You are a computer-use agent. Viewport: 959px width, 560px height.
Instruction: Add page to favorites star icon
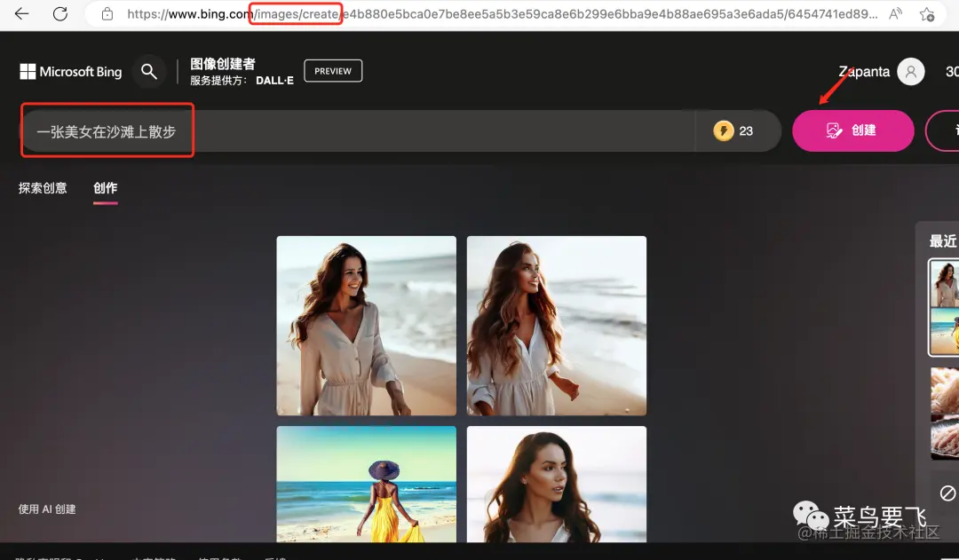tap(927, 14)
